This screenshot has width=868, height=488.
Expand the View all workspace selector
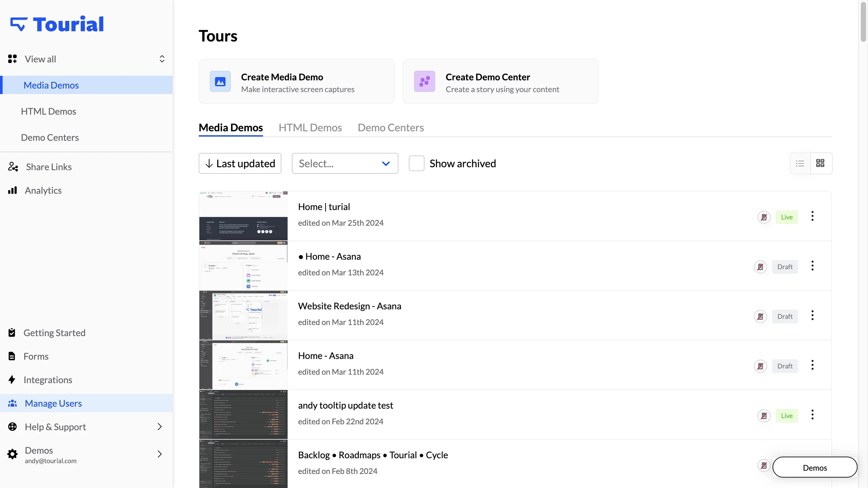click(x=162, y=59)
